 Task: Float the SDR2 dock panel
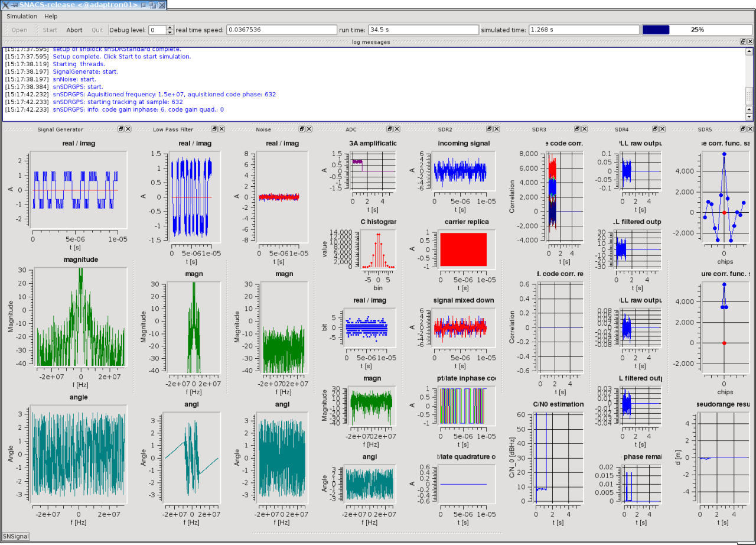(490, 129)
